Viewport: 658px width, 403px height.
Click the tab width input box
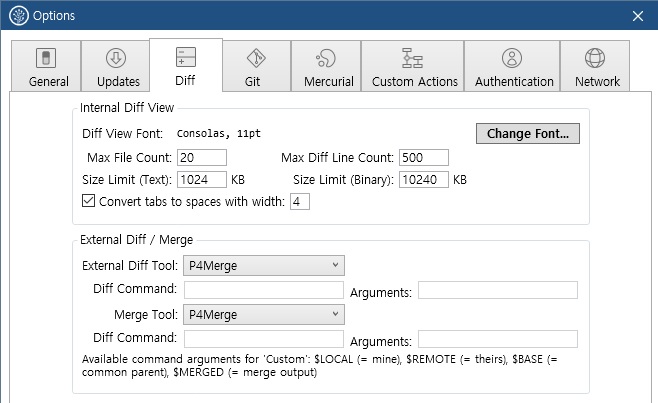click(x=300, y=202)
